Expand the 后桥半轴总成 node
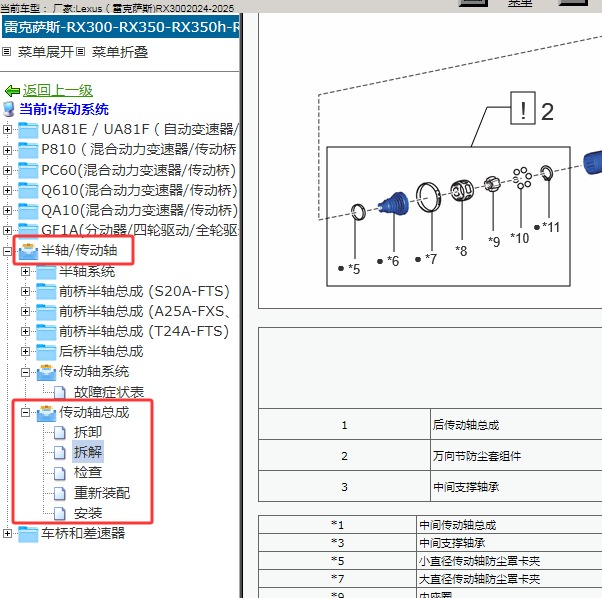Screen dimensions: 602x598 tap(25, 351)
